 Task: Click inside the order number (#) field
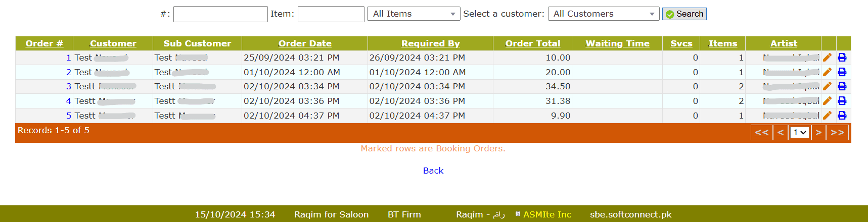point(220,14)
